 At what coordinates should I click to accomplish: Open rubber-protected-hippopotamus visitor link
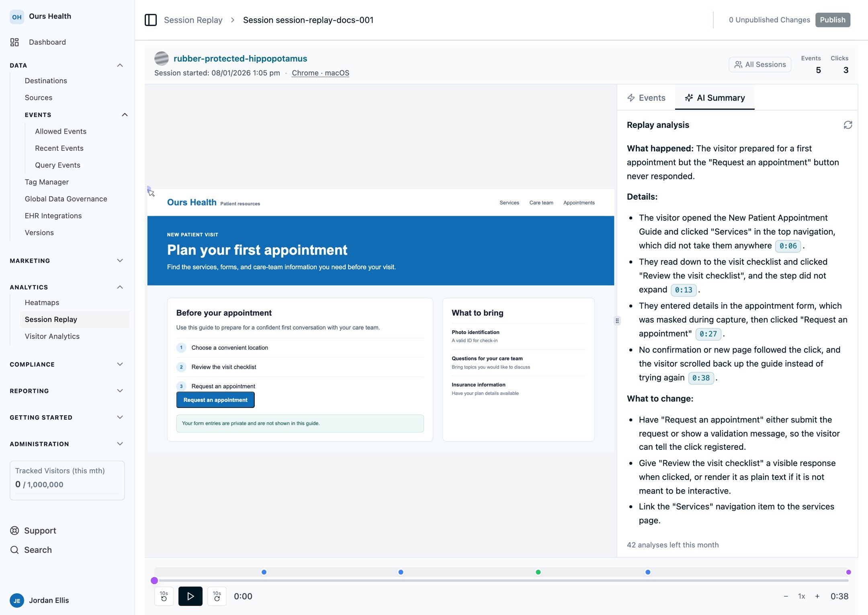click(240, 59)
